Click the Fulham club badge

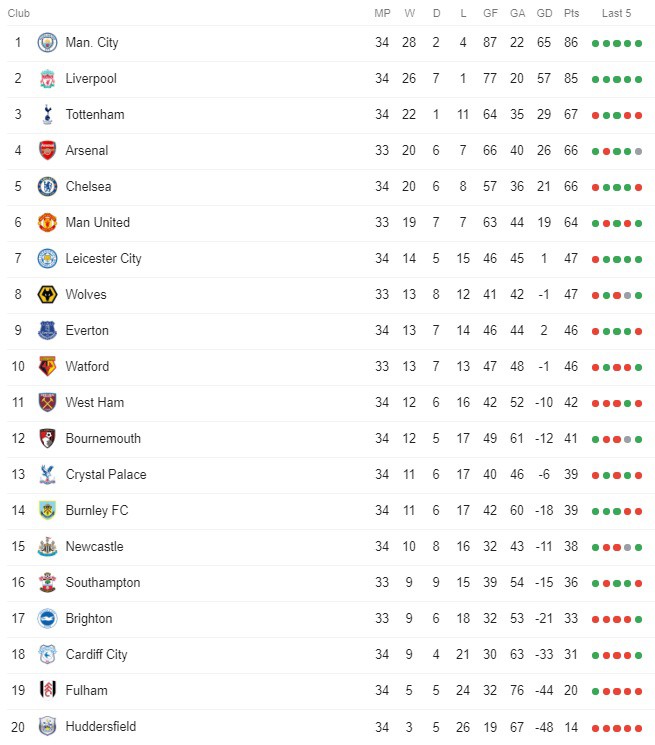47,690
